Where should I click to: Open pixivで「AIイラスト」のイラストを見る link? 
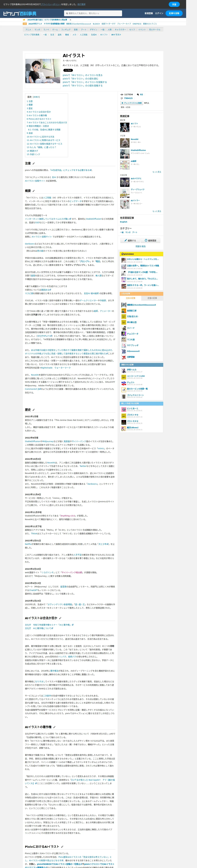coord(82,75)
